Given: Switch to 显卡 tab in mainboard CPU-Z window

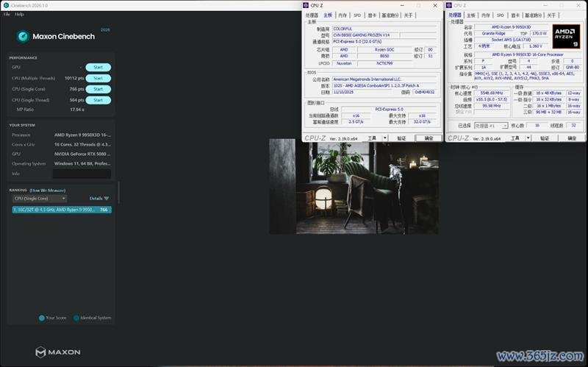Looking at the screenshot, I should tap(372, 15).
